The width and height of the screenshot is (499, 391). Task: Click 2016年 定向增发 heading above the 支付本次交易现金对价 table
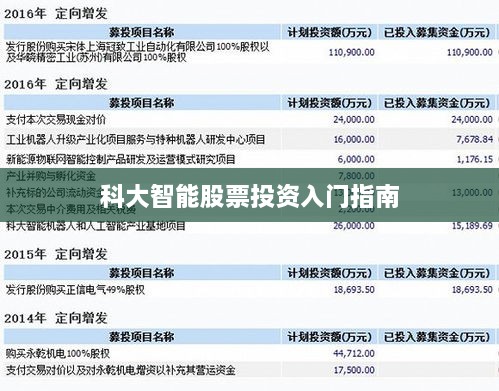[56, 84]
